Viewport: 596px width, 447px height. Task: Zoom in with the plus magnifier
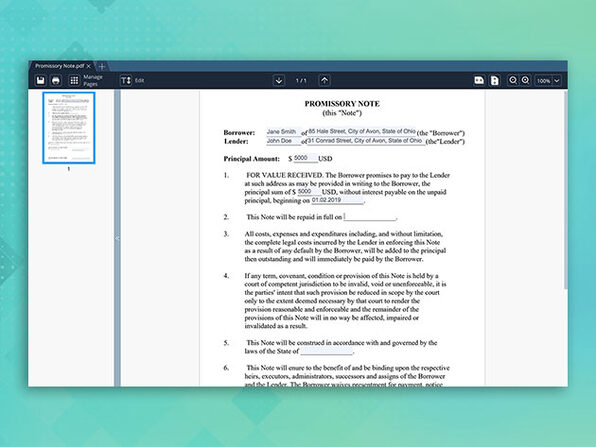point(525,81)
